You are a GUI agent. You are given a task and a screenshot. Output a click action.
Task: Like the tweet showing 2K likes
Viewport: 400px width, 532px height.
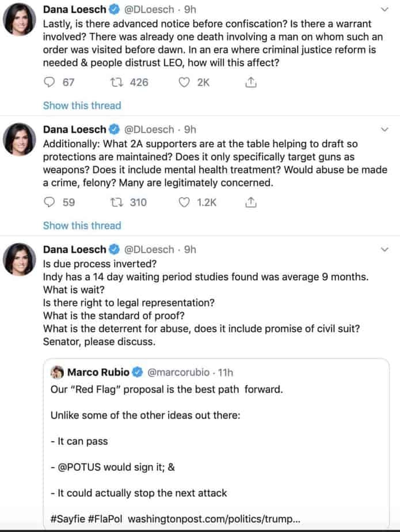pyautogui.click(x=184, y=82)
